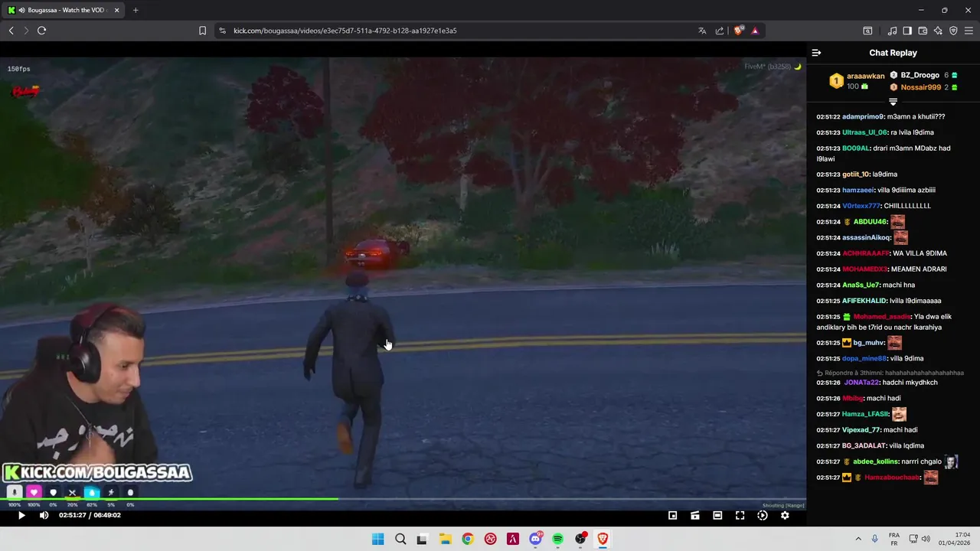Viewport: 980px width, 551px height.
Task: Click the 'Répondre à 3thimni' reply reference
Action: (x=890, y=373)
